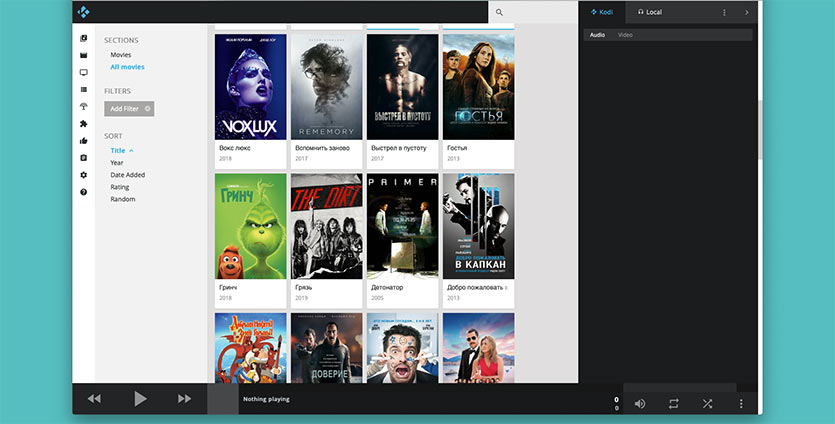Open the PVR antenna icon in the sidebar
835x424 pixels.
click(x=84, y=107)
